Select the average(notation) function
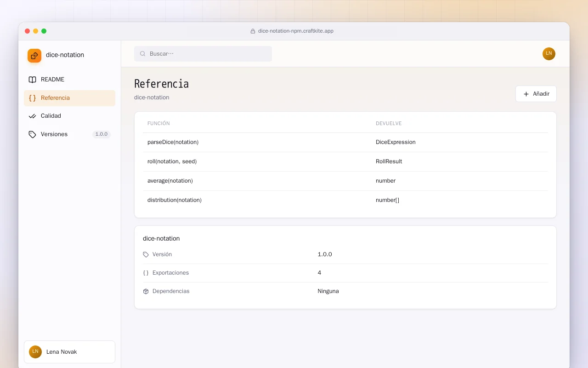 pos(170,181)
